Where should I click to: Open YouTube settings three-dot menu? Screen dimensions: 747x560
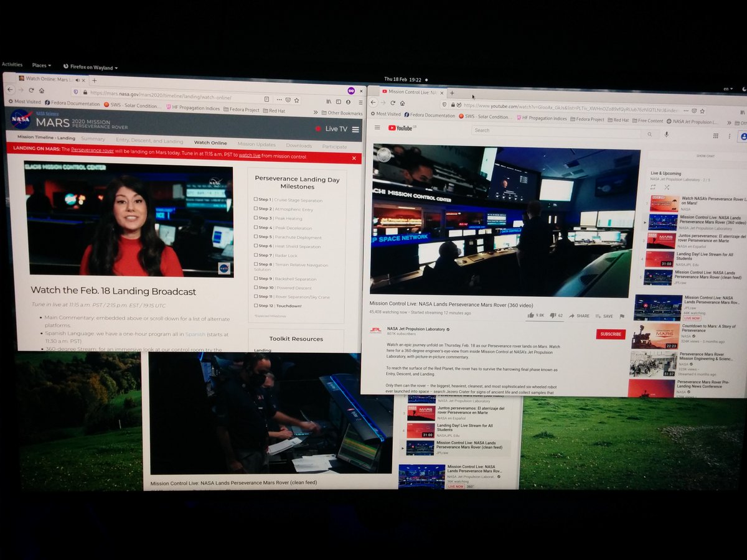coord(730,136)
